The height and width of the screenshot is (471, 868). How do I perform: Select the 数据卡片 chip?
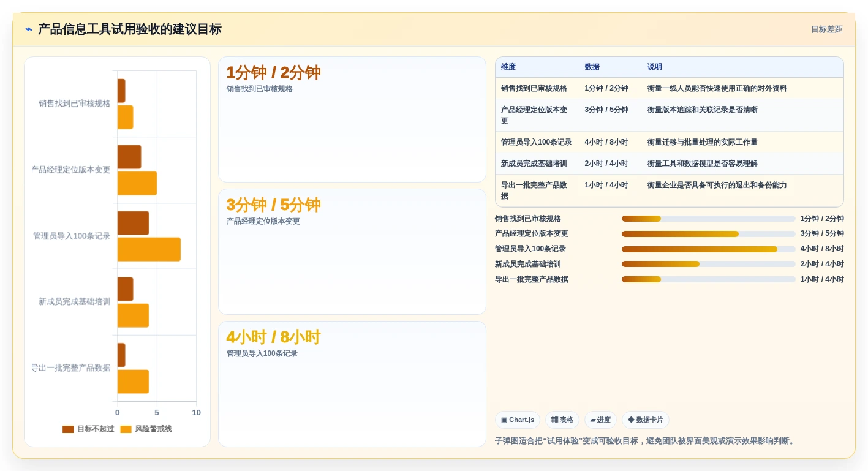(x=646, y=420)
